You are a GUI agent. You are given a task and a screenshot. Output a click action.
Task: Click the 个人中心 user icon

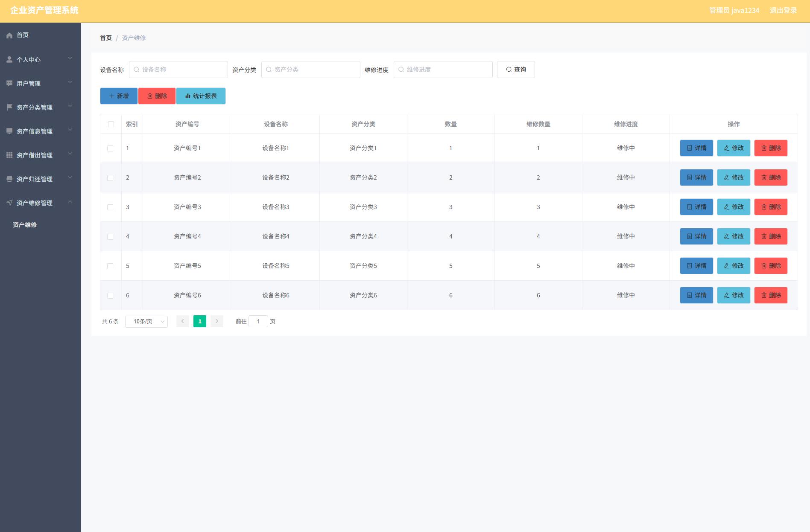click(9, 60)
